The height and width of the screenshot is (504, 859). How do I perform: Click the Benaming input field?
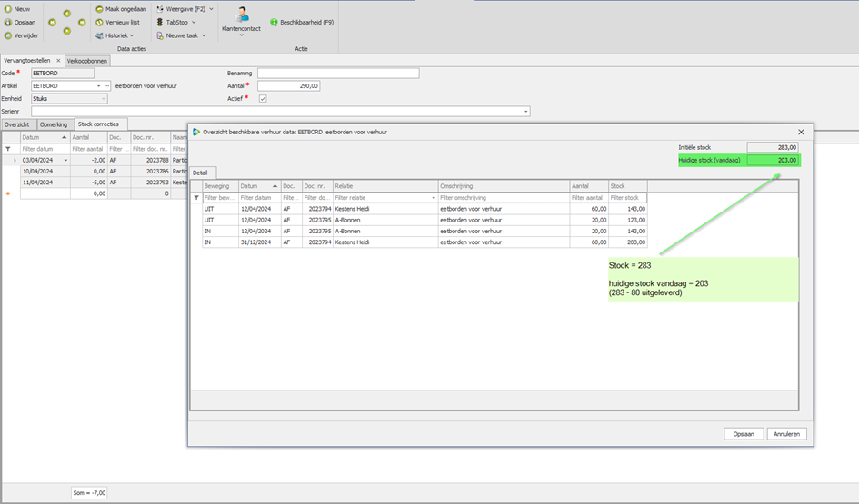(338, 74)
